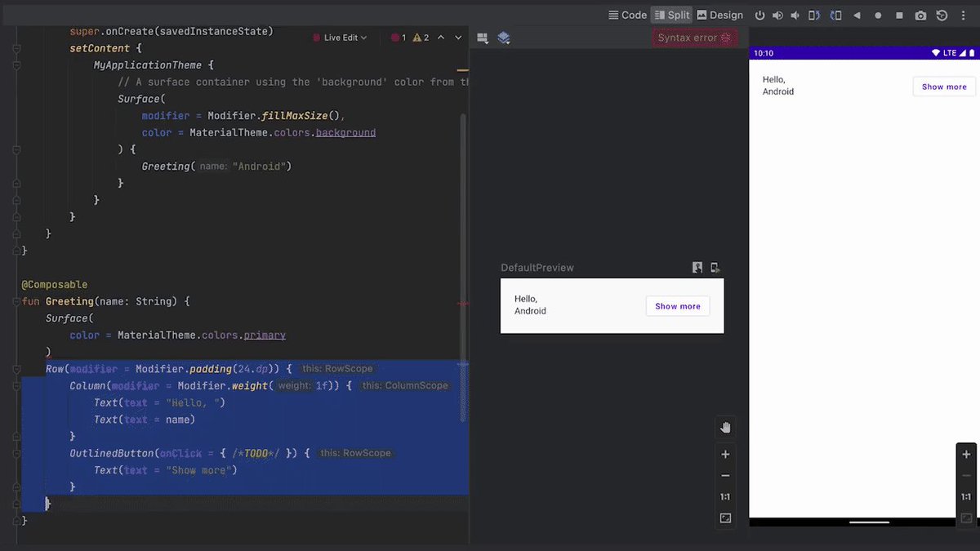The image size is (980, 551).
Task: Set preview zoom to 1:1
Action: coord(725,496)
